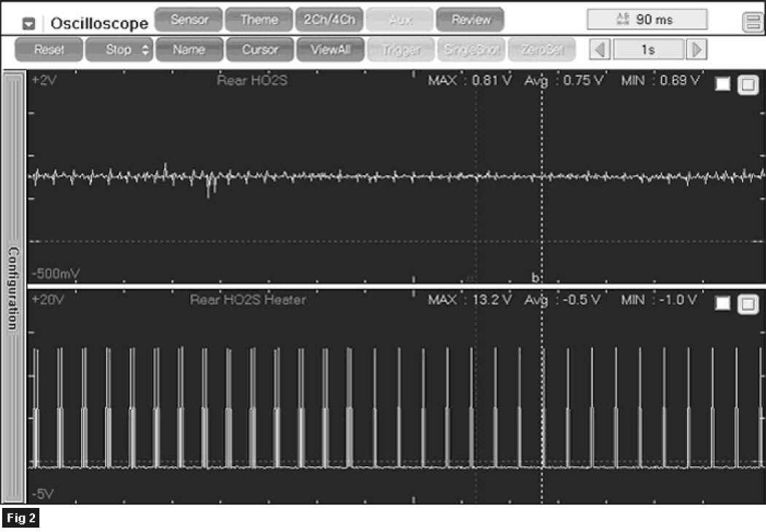Screen dimensions: 766x532
Task: Open the Theme options
Action: point(258,20)
